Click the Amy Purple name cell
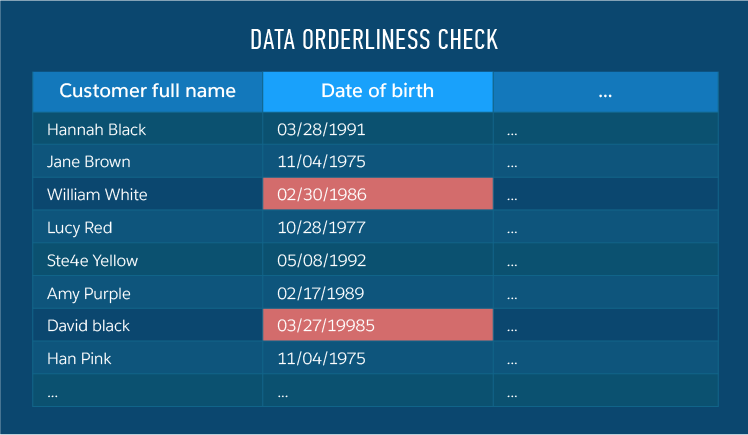The height and width of the screenshot is (435, 748). [x=89, y=294]
